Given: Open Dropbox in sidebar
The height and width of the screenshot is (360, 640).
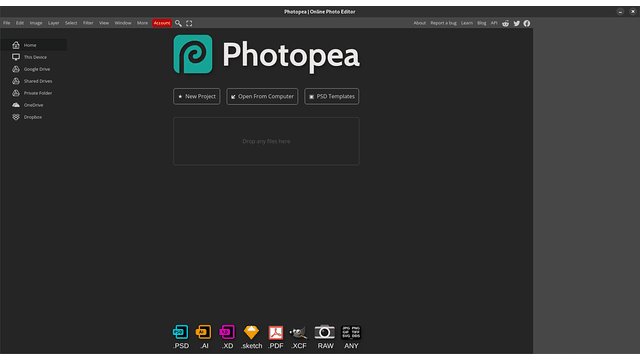Looking at the screenshot, I should (33, 117).
